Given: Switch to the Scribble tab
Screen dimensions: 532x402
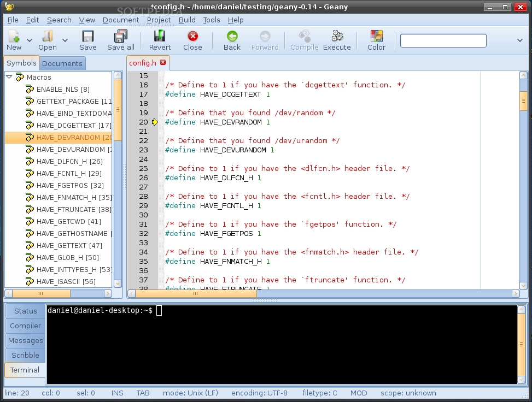Looking at the screenshot, I should coord(26,355).
